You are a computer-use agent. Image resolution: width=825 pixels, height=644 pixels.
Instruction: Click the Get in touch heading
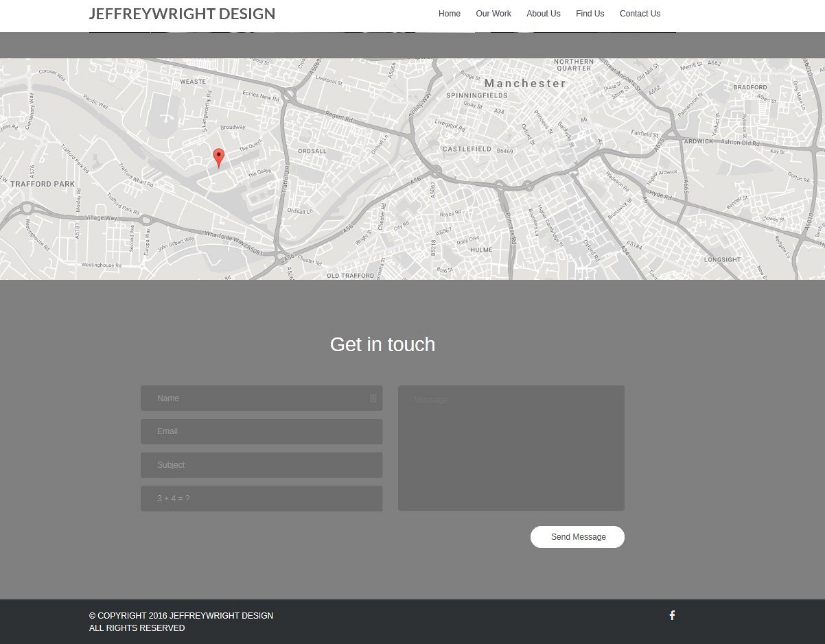(382, 344)
